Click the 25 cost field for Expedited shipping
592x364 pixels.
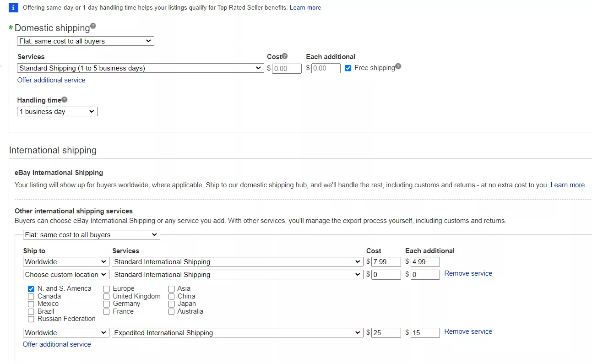(x=386, y=333)
